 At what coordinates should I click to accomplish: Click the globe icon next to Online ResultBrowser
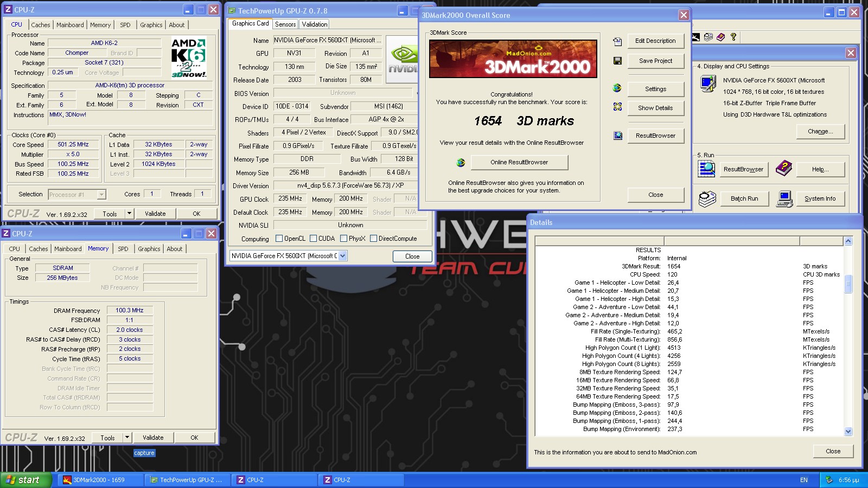click(x=461, y=162)
